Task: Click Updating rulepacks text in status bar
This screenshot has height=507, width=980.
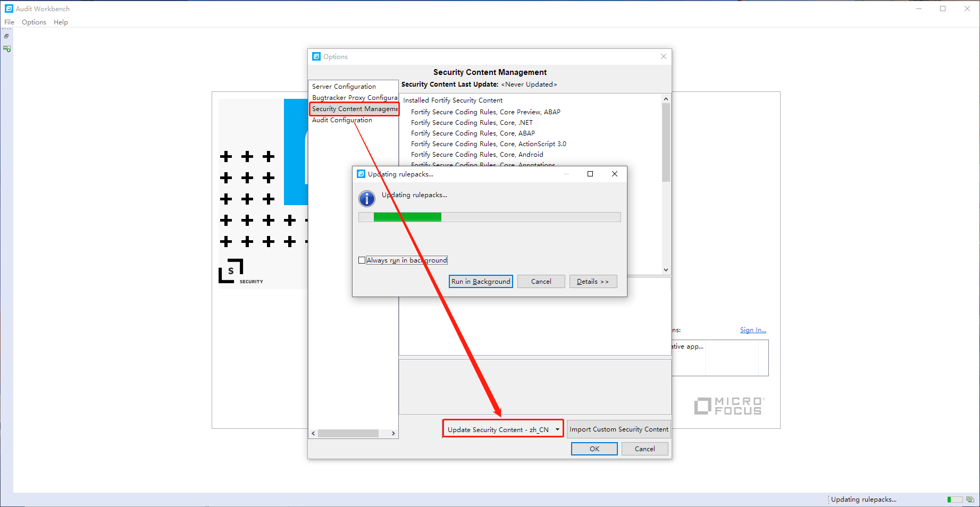Action: pyautogui.click(x=864, y=500)
